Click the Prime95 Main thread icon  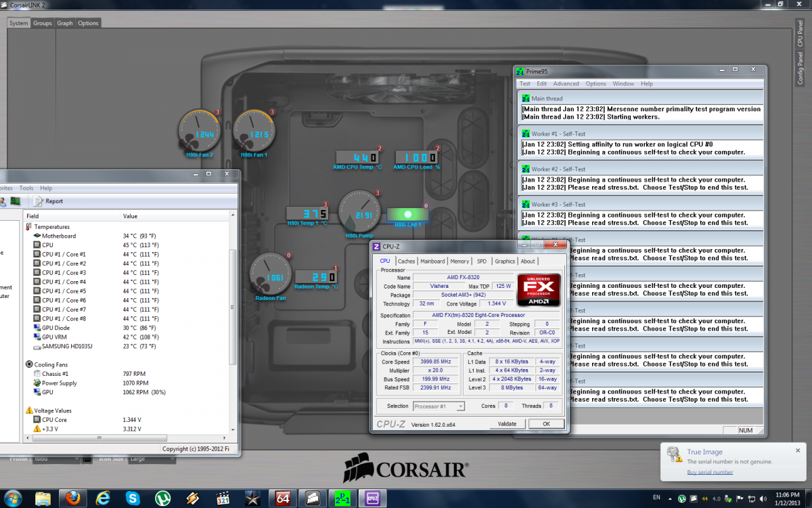(525, 99)
